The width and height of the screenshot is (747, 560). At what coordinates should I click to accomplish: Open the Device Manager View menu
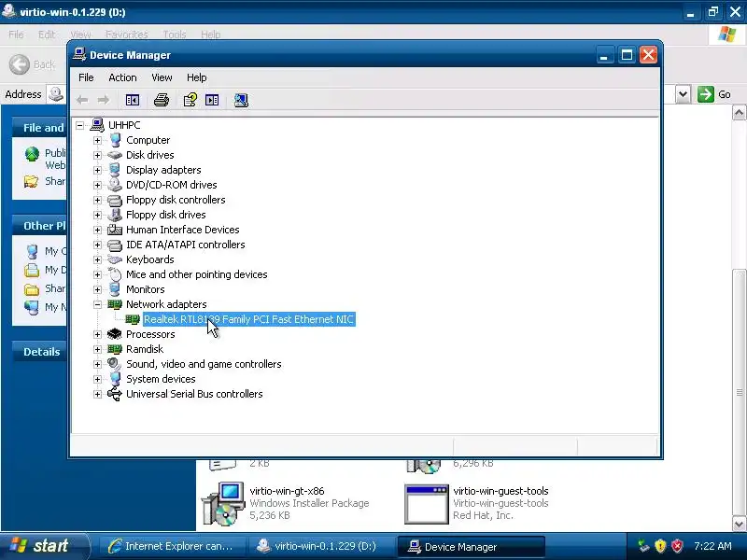tap(162, 77)
